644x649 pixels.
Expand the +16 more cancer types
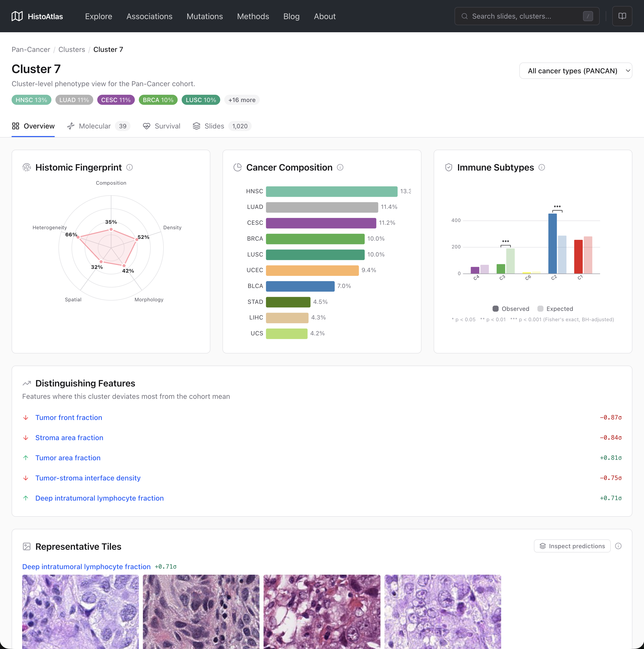242,100
